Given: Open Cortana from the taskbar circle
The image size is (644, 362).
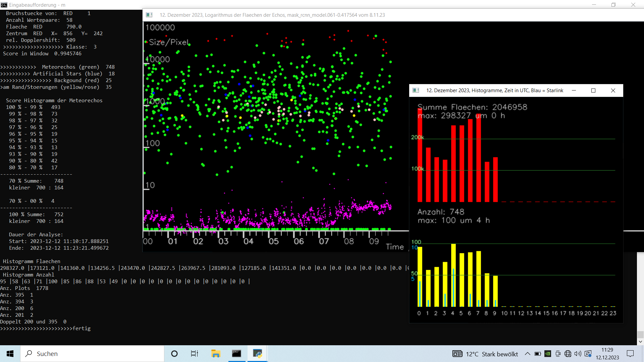Looking at the screenshot, I should pyautogui.click(x=174, y=354).
